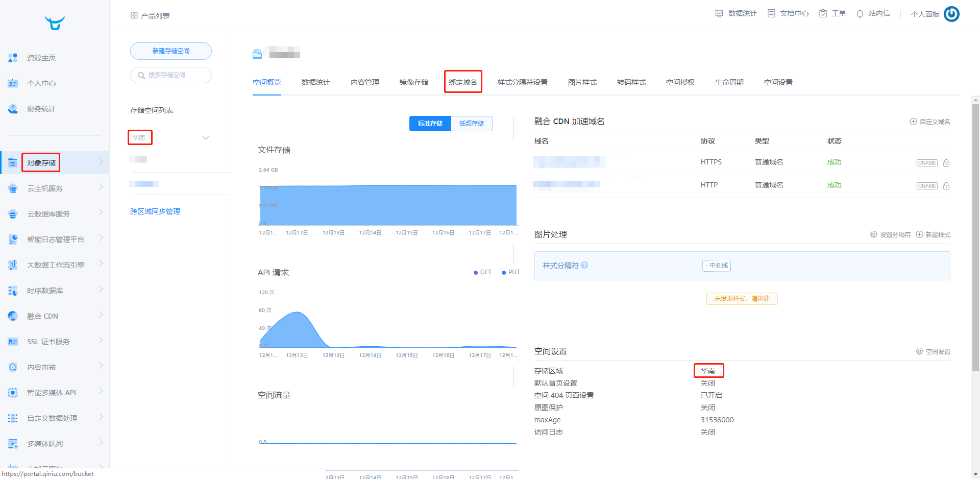Click the 个人中心 sidebar icon

click(x=13, y=83)
